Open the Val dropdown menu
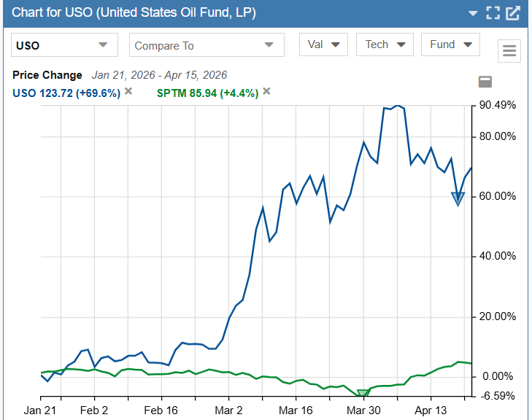The height and width of the screenshot is (420, 532). [x=323, y=44]
